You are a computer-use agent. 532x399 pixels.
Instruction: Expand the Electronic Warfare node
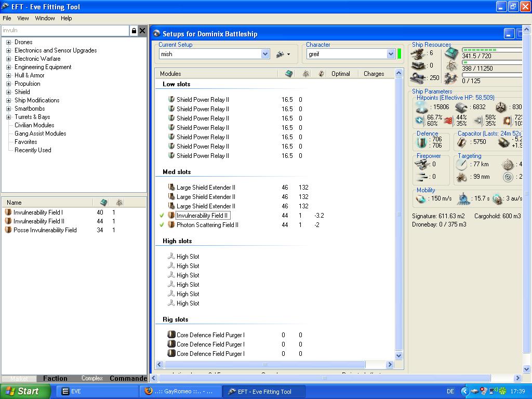9,59
